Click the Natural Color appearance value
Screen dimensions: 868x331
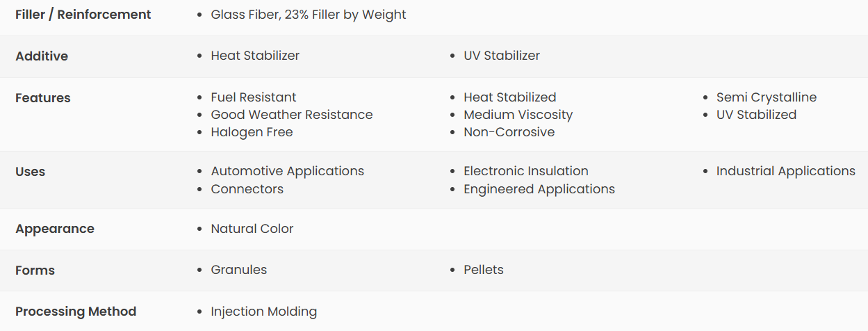tap(252, 229)
